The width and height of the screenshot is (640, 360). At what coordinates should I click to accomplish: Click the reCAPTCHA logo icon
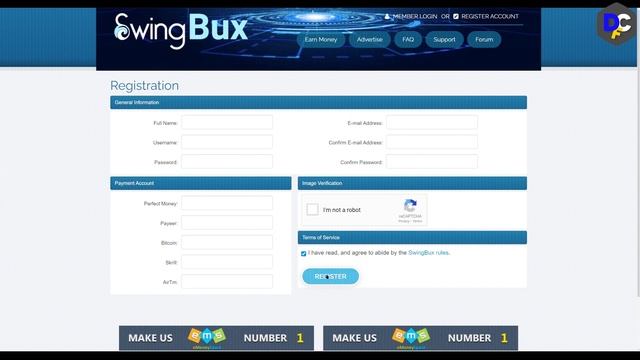pos(410,206)
